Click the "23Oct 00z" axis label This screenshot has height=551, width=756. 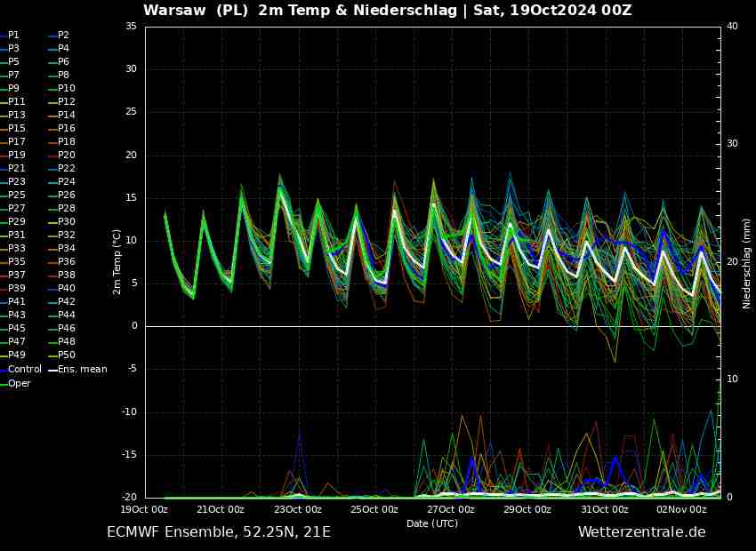(x=298, y=509)
